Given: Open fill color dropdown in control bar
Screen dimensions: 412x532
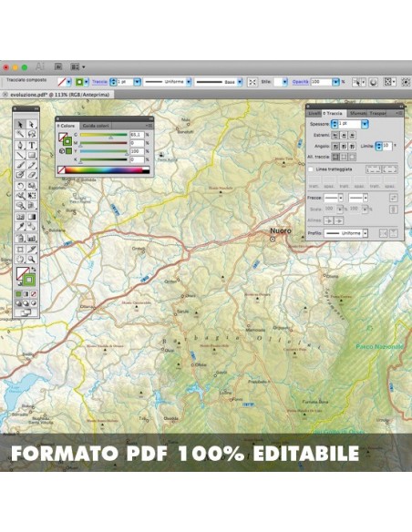Looking at the screenshot, I should [x=69, y=82].
